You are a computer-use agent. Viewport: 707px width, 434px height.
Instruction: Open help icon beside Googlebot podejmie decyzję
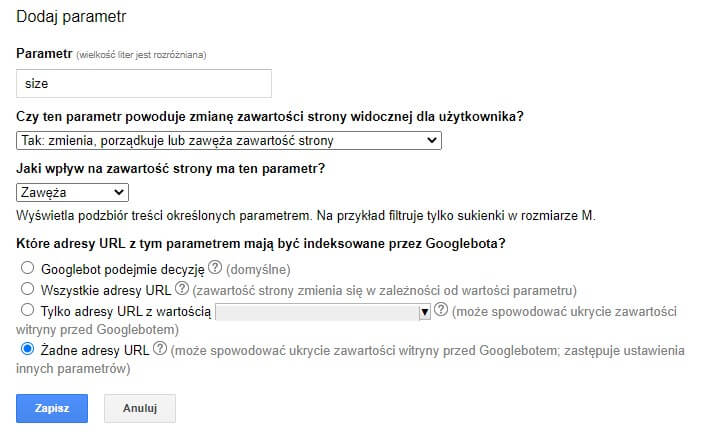(x=217, y=270)
